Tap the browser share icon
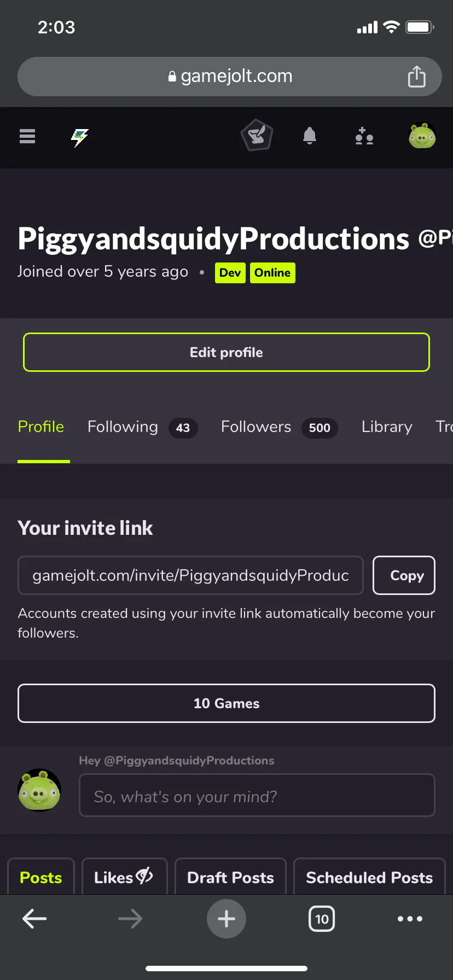453x980 pixels. [417, 77]
